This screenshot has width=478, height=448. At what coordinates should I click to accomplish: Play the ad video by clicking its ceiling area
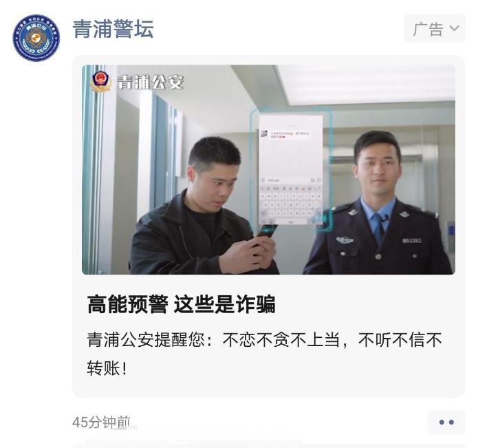pos(366,84)
